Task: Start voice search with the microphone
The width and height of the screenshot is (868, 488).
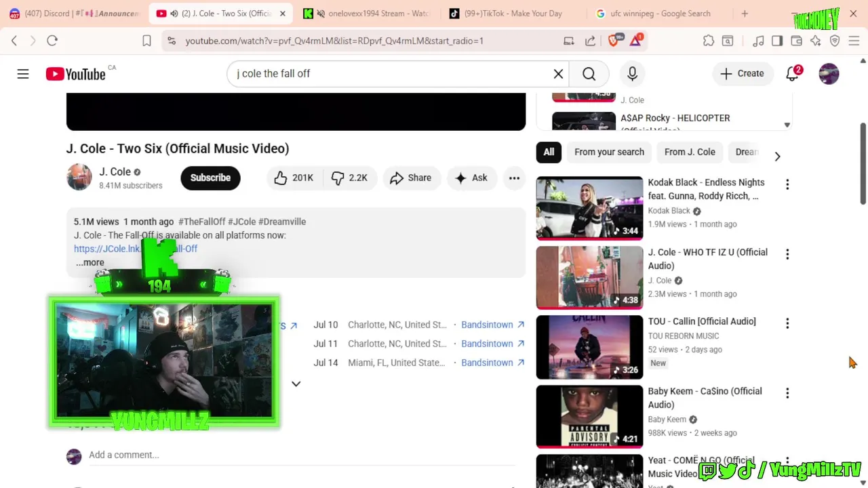Action: [632, 73]
